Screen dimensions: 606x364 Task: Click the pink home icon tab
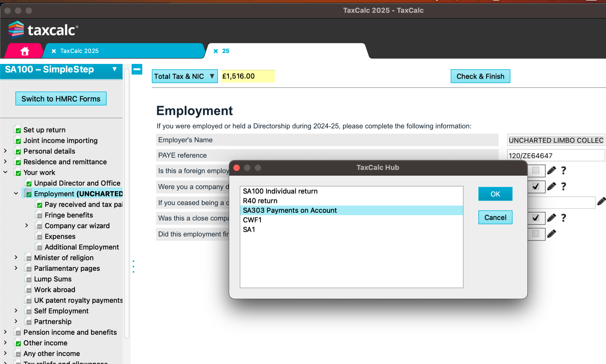coord(25,51)
